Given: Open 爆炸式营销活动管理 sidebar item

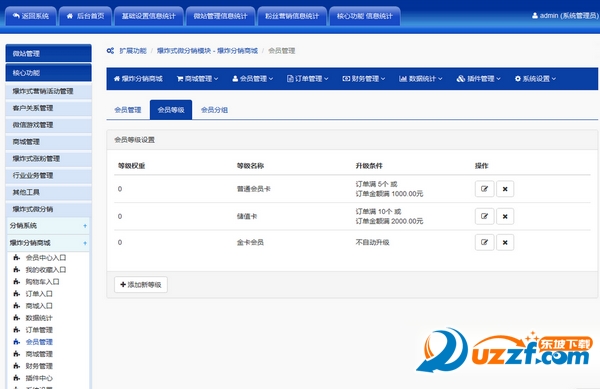Looking at the screenshot, I should 49,91.
